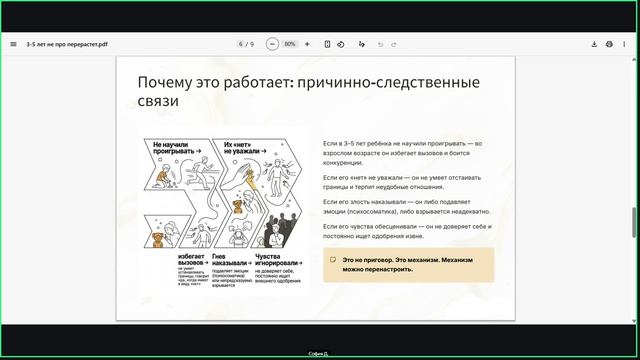The image size is (640, 360).
Task: Click the infographic label Гнев наказывали
Action: tap(231, 260)
